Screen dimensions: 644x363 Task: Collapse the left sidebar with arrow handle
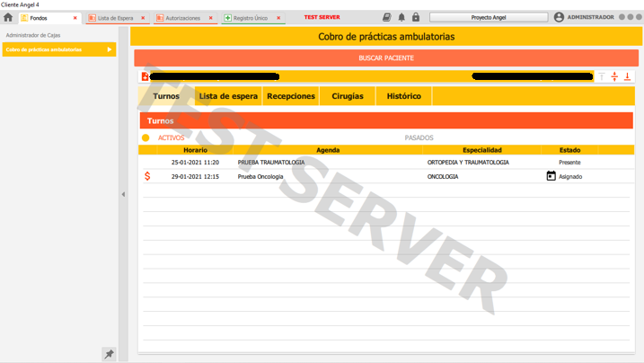tap(123, 194)
